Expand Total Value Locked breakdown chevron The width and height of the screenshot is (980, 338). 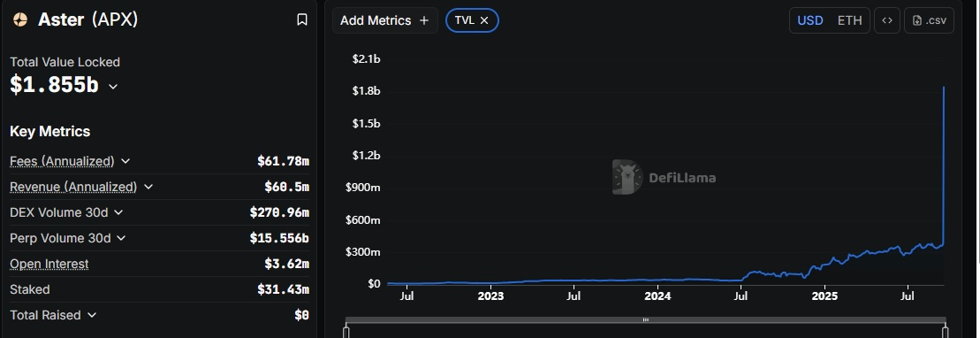[113, 87]
